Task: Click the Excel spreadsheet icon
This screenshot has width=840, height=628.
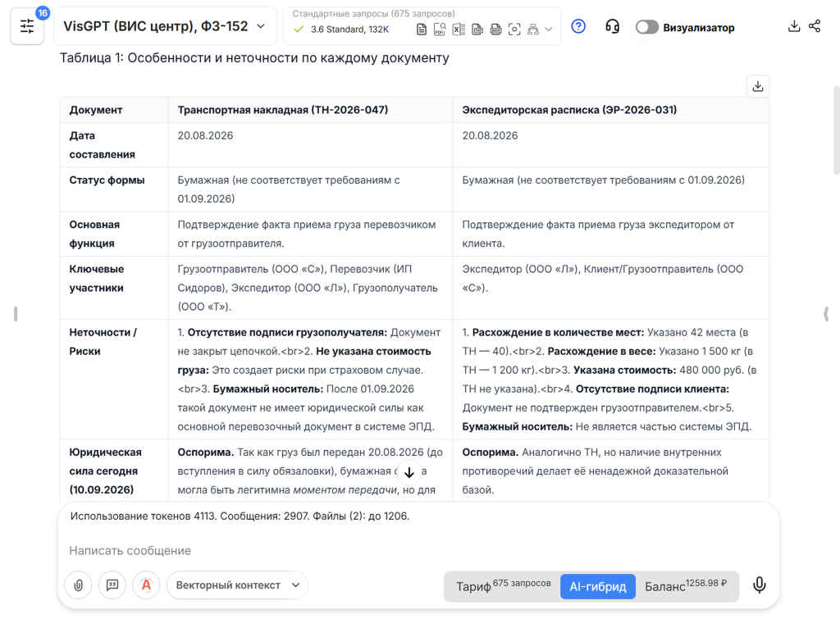Action: click(x=459, y=30)
